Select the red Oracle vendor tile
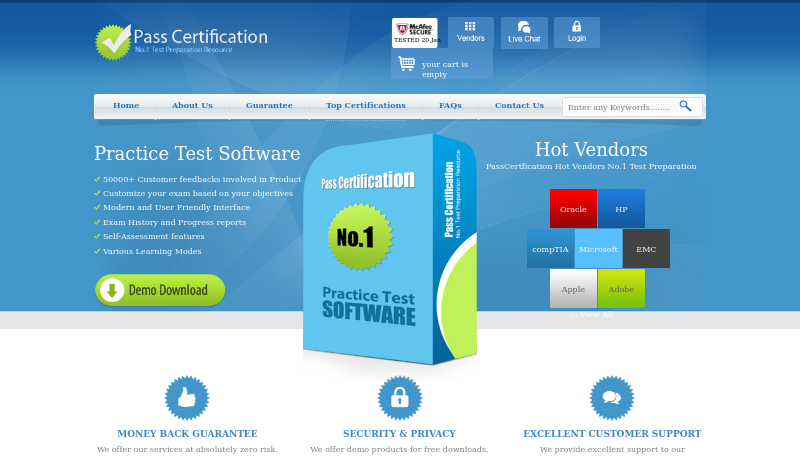800x456 pixels. click(x=573, y=209)
